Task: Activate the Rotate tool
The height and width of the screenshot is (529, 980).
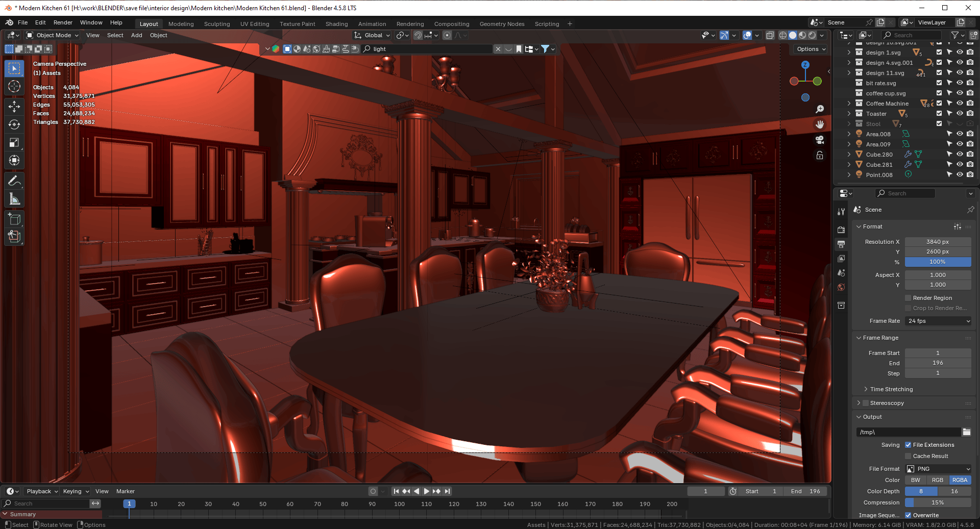Action: (14, 124)
